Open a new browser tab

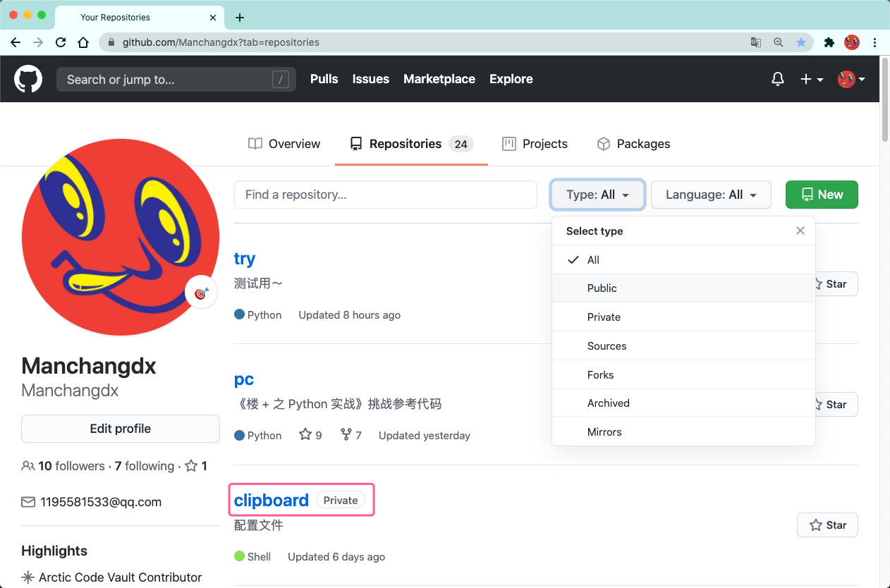(x=240, y=18)
